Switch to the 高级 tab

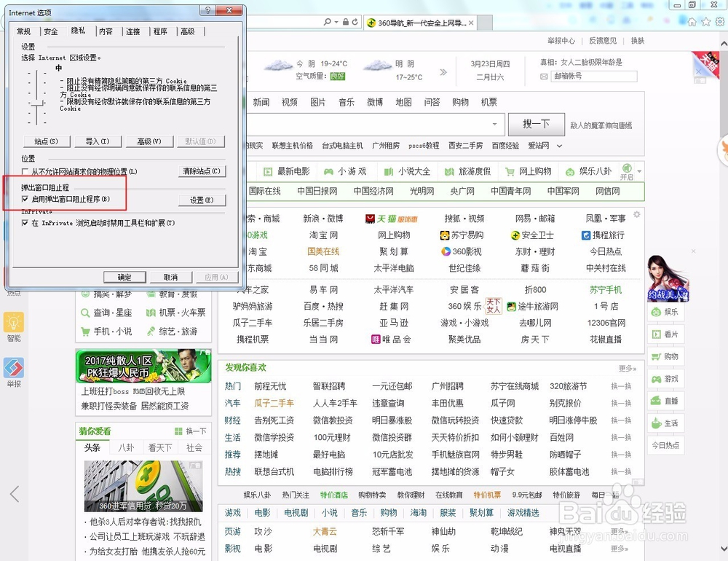click(x=188, y=31)
